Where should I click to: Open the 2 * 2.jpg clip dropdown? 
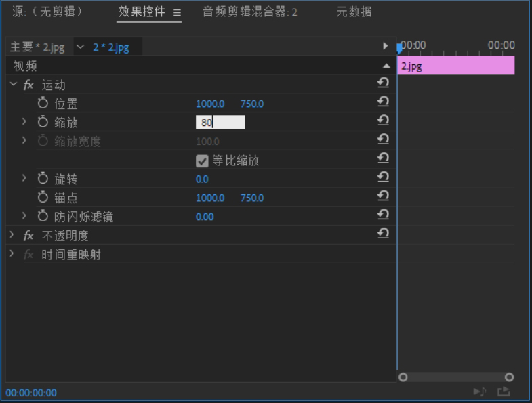81,47
